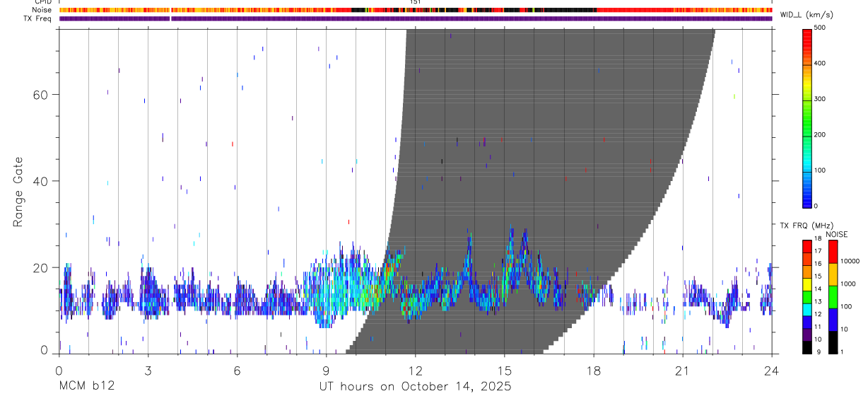The image size is (868, 401).
Task: Click the yellow 14–15 MHz TX FRQ swatch
Action: (x=807, y=283)
